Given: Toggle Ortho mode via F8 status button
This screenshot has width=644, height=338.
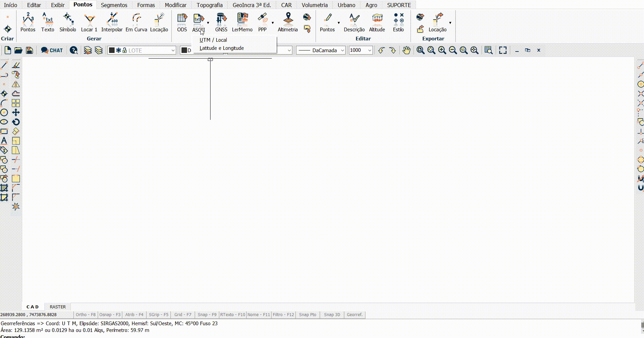Looking at the screenshot, I should pyautogui.click(x=85, y=315).
